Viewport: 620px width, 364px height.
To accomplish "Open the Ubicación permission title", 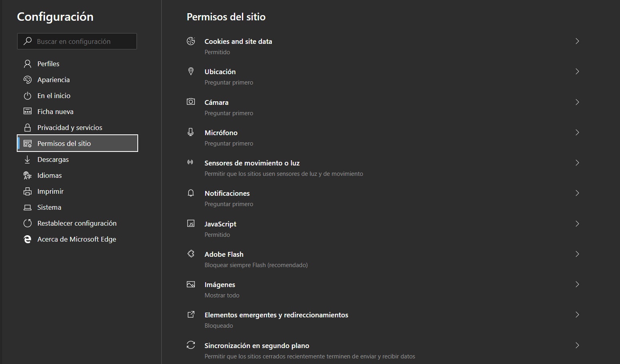I will pyautogui.click(x=220, y=72).
